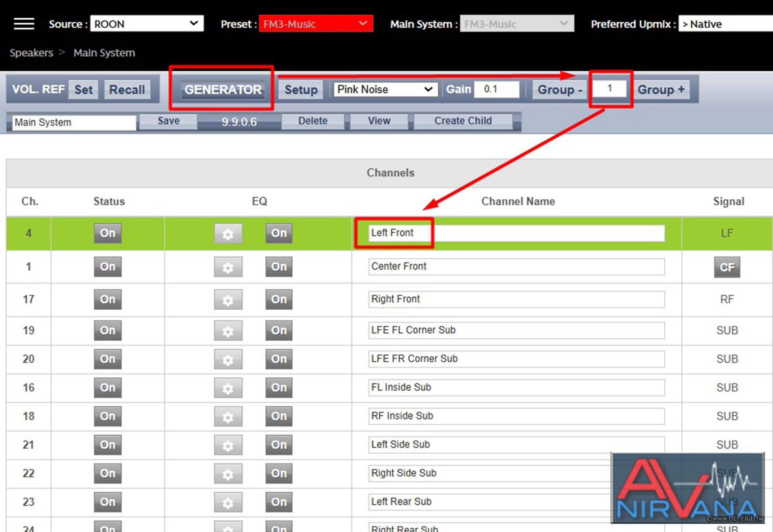Toggle Status On for channel 1
This screenshot has width=773, height=532.
click(x=107, y=267)
